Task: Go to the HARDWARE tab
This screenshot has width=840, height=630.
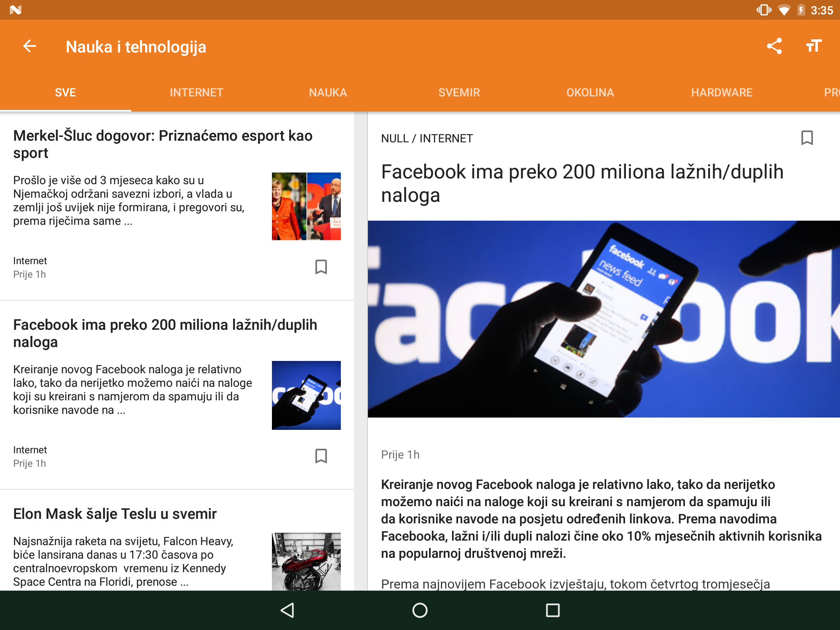Action: pyautogui.click(x=721, y=93)
